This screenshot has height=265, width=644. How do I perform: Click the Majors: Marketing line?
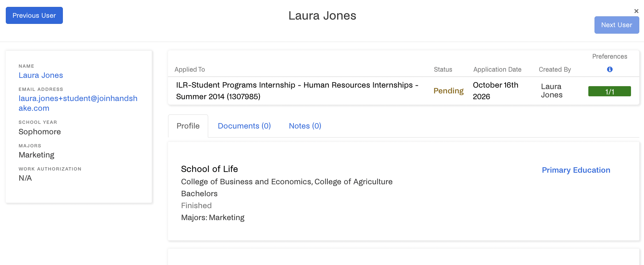pyautogui.click(x=212, y=218)
